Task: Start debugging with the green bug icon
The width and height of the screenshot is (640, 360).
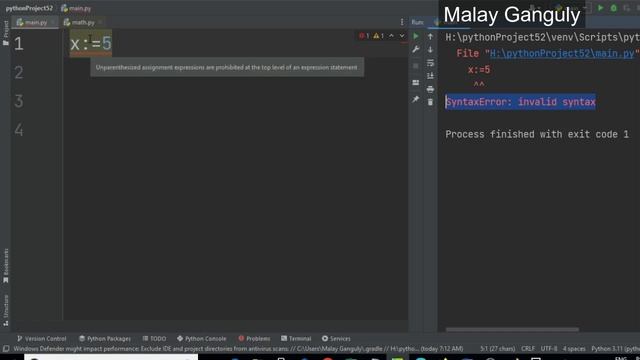Action: (613, 8)
